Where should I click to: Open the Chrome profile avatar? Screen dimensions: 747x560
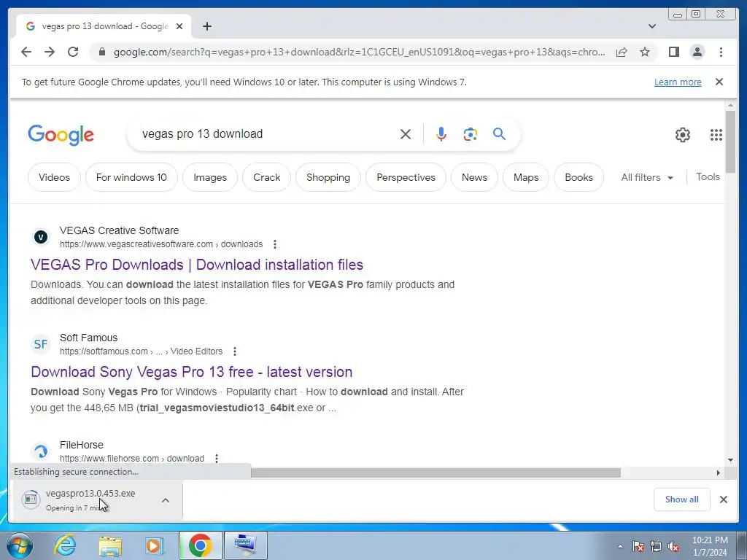(697, 52)
